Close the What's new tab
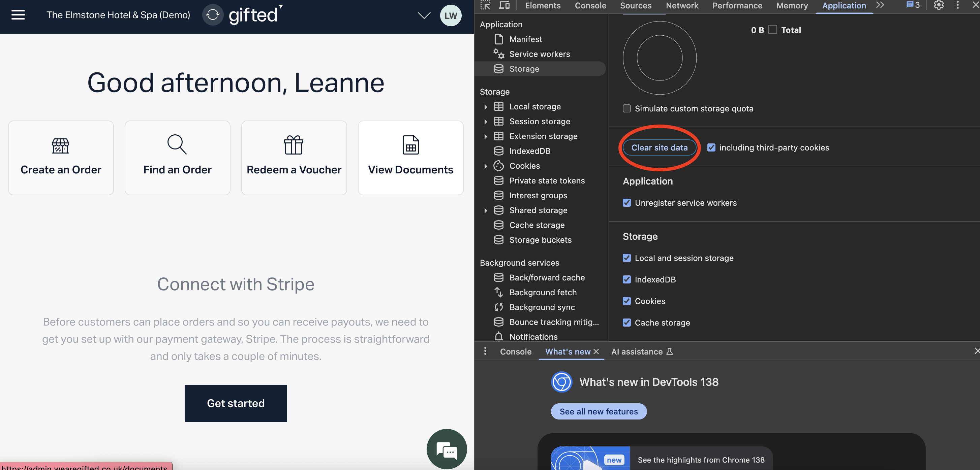The image size is (980, 470). tap(596, 351)
